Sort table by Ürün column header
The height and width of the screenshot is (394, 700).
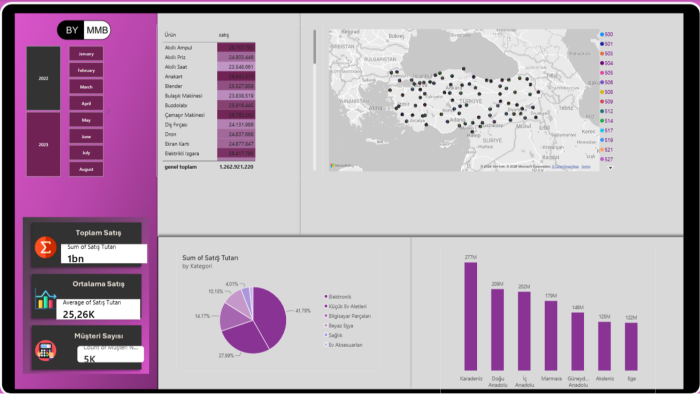coord(170,35)
